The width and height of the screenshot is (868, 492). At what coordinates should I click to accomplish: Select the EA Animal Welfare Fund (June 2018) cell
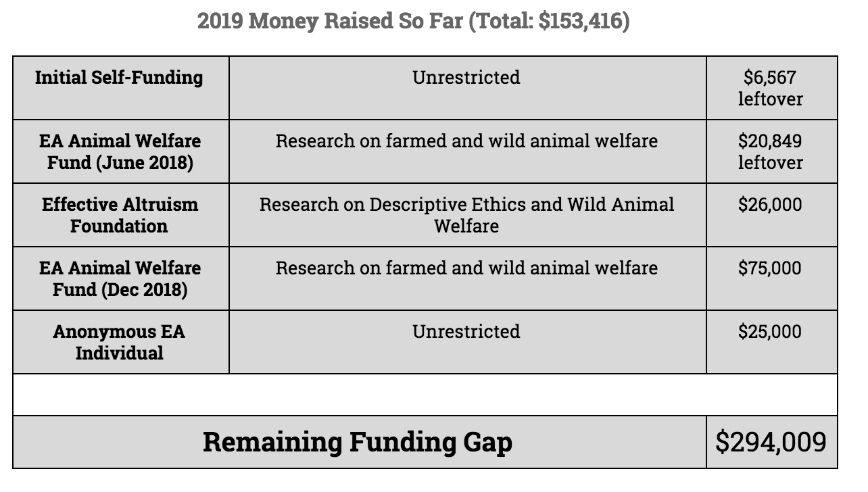point(120,151)
